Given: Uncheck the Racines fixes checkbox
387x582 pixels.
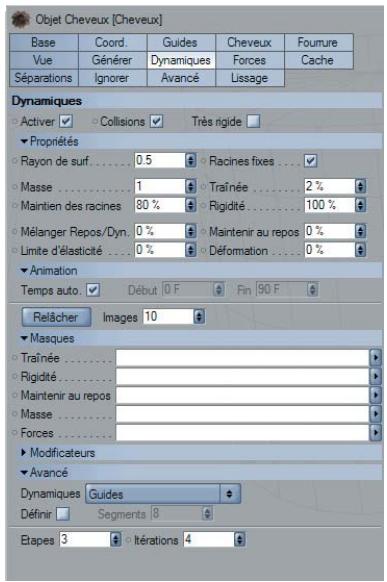Looking at the screenshot, I should (x=311, y=161).
